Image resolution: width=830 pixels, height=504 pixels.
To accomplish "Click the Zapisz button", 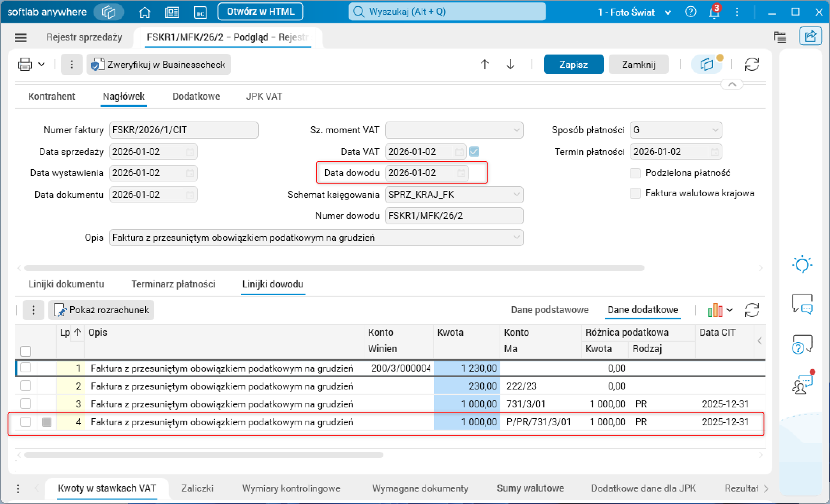I will point(573,64).
